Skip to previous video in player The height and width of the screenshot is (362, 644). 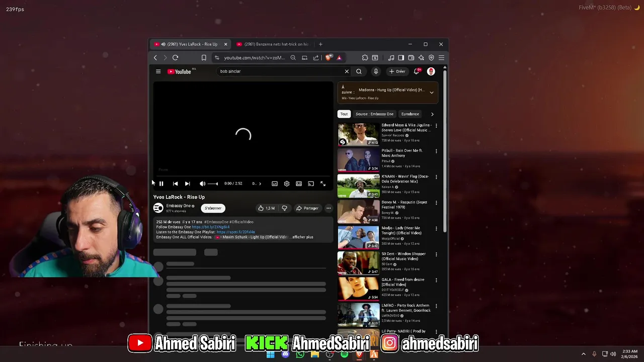coord(175,184)
